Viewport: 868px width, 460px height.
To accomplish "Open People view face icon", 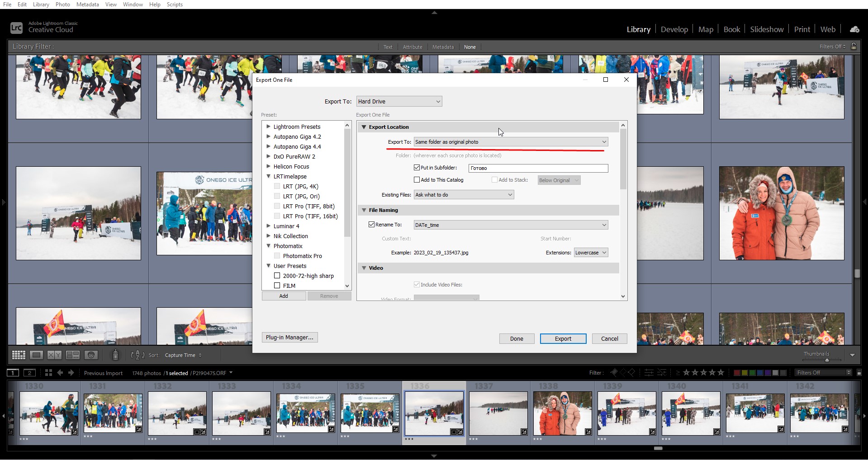I will point(91,355).
